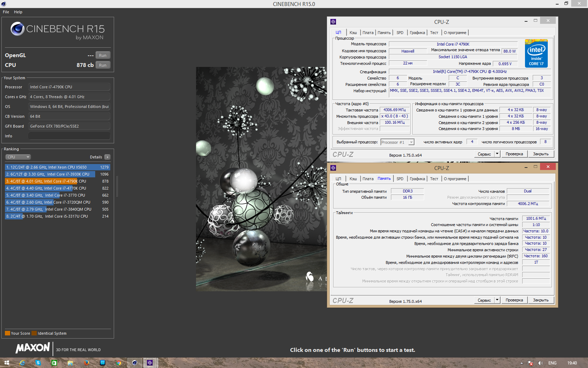Viewport: 588px width, 368px height.
Task: Click the Windows Start button
Action: click(x=6, y=363)
